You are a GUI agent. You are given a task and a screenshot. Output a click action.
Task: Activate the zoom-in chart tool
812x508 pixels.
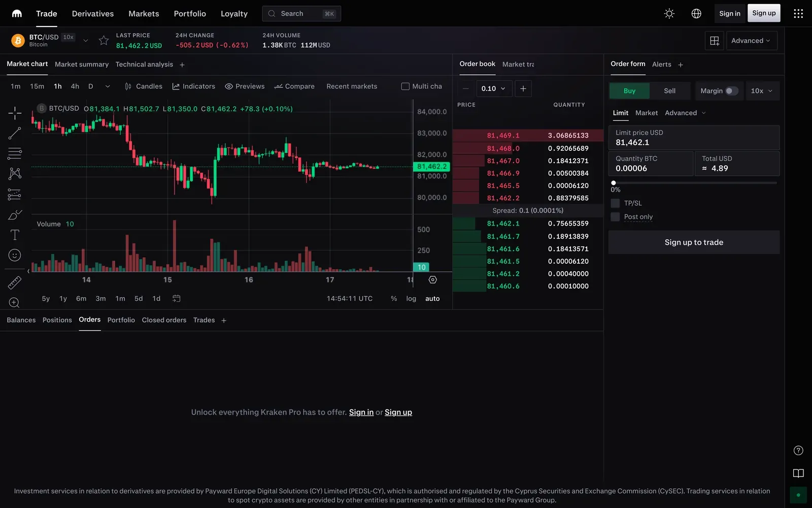point(15,303)
